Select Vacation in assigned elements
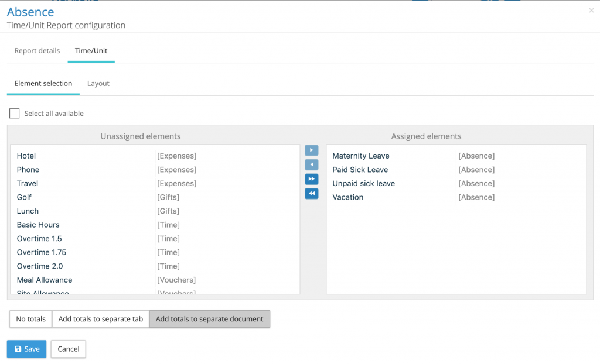This screenshot has width=600, height=364. [347, 198]
